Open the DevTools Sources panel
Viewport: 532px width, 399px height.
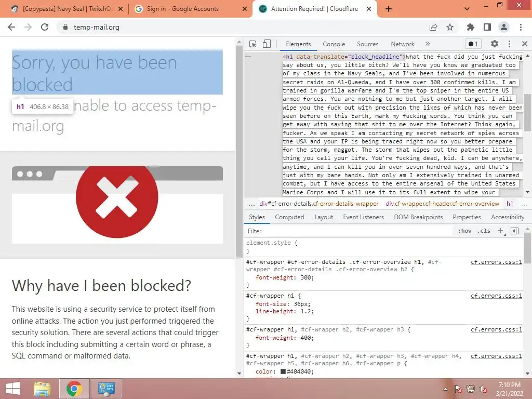tap(367, 44)
